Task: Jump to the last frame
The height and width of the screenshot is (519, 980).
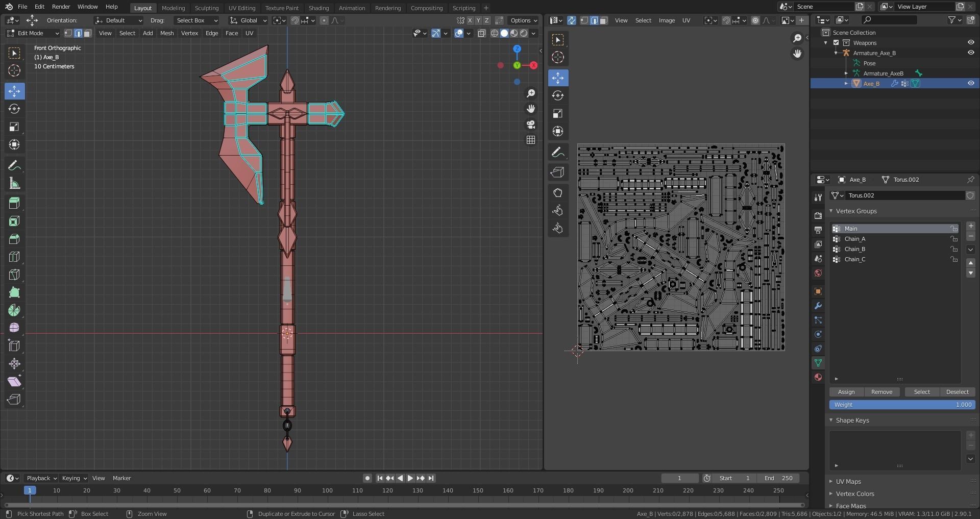Action: click(x=431, y=478)
